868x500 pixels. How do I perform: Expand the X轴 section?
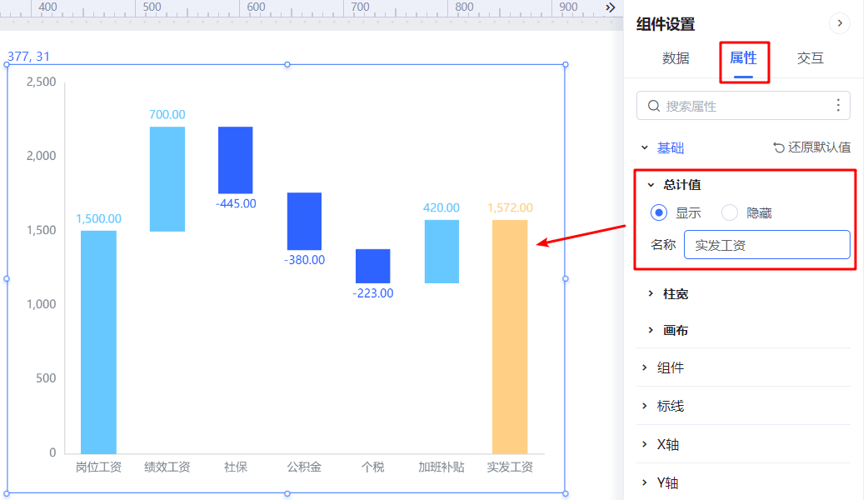point(645,444)
